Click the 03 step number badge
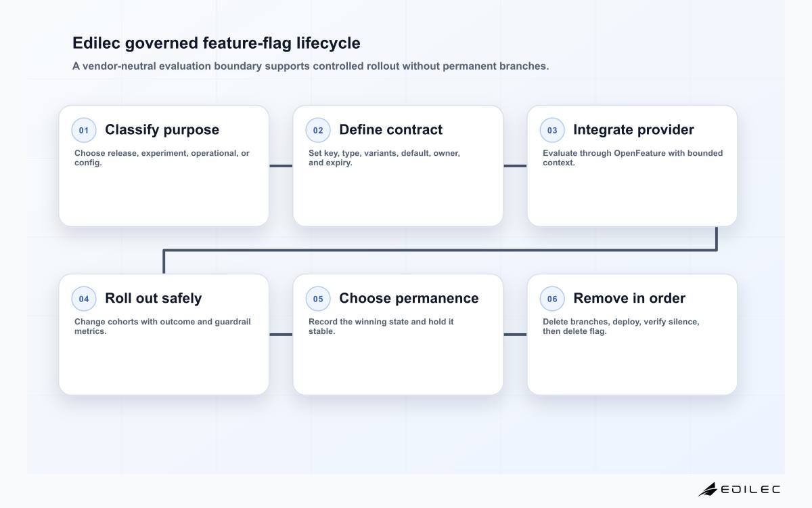This screenshot has width=812, height=508. click(x=552, y=130)
